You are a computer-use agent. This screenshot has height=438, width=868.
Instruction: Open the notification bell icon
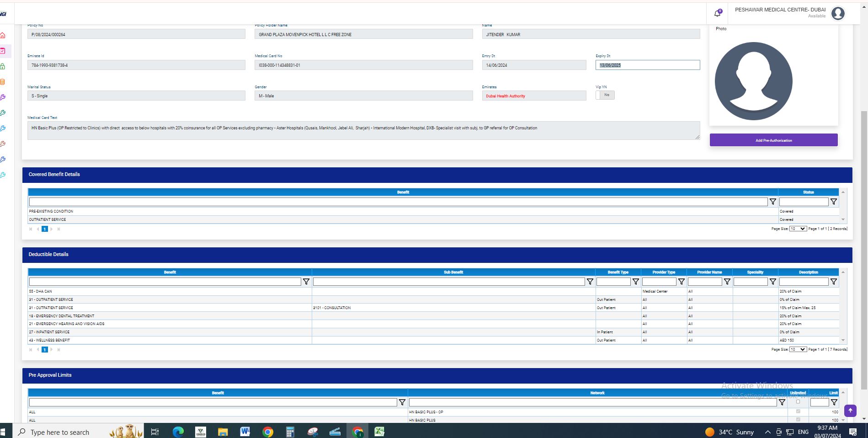pyautogui.click(x=717, y=14)
